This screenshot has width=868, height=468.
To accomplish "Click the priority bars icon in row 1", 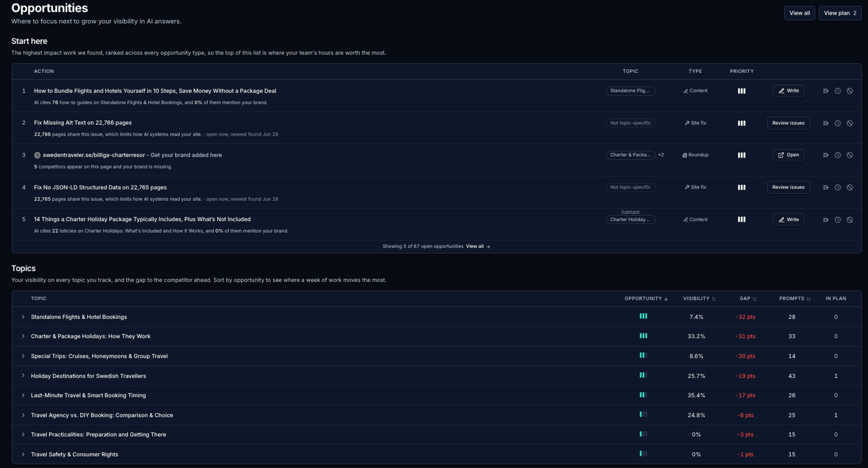I will pos(741,91).
